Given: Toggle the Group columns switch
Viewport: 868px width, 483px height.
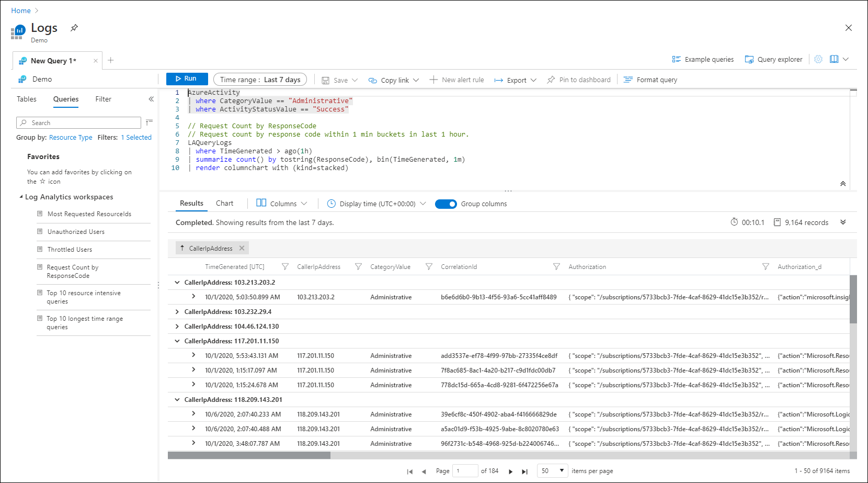Looking at the screenshot, I should click(446, 204).
